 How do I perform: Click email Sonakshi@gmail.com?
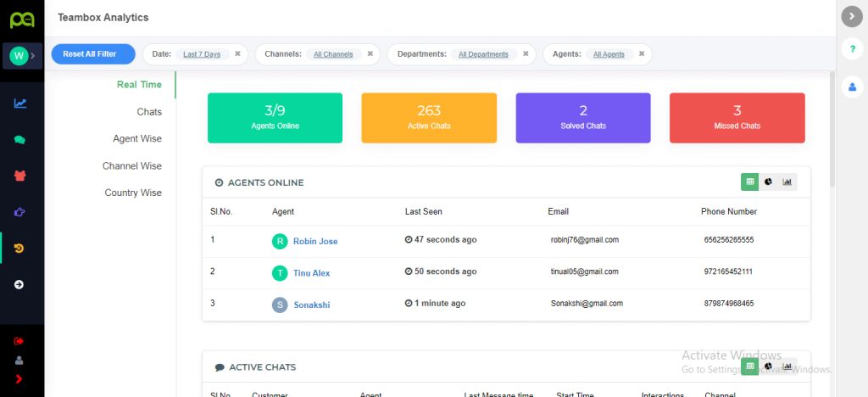[587, 304]
